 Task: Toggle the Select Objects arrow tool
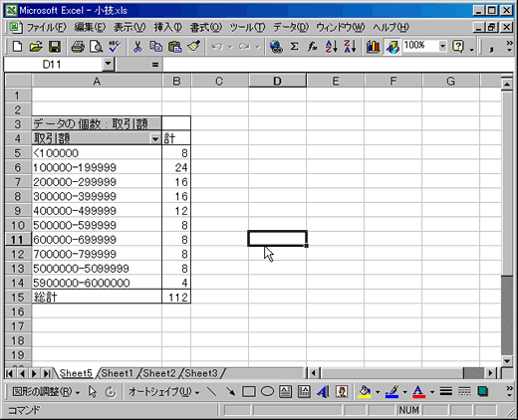[x=93, y=392]
